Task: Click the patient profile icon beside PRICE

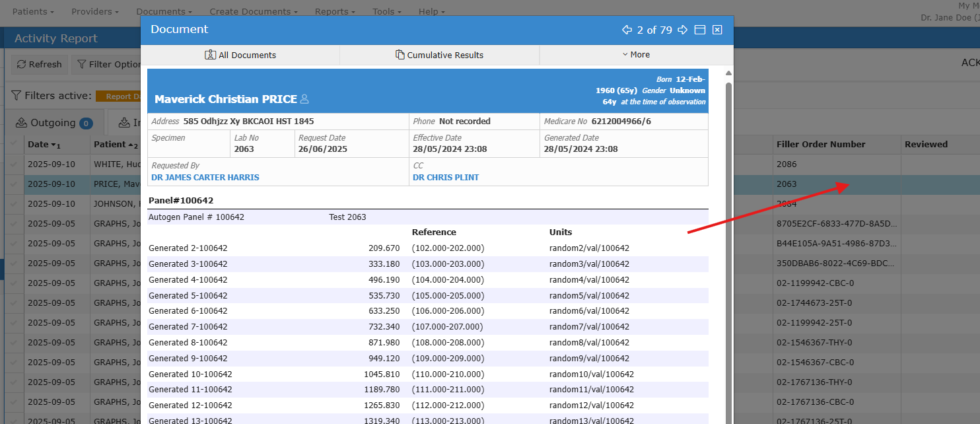Action: tap(304, 99)
